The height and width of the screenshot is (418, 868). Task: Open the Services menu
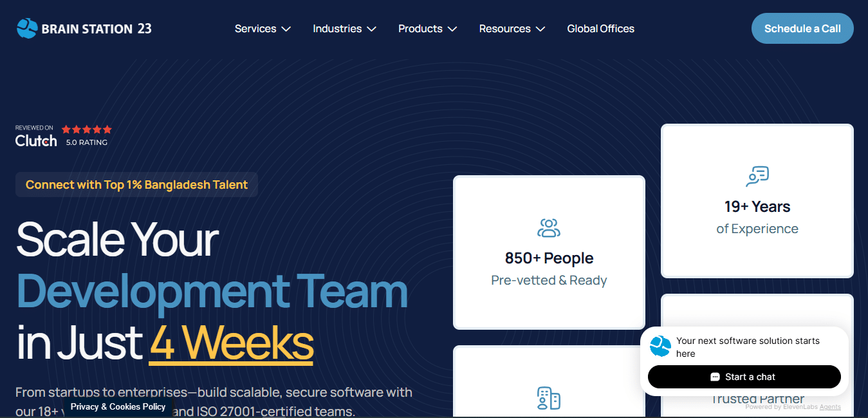[x=263, y=28]
